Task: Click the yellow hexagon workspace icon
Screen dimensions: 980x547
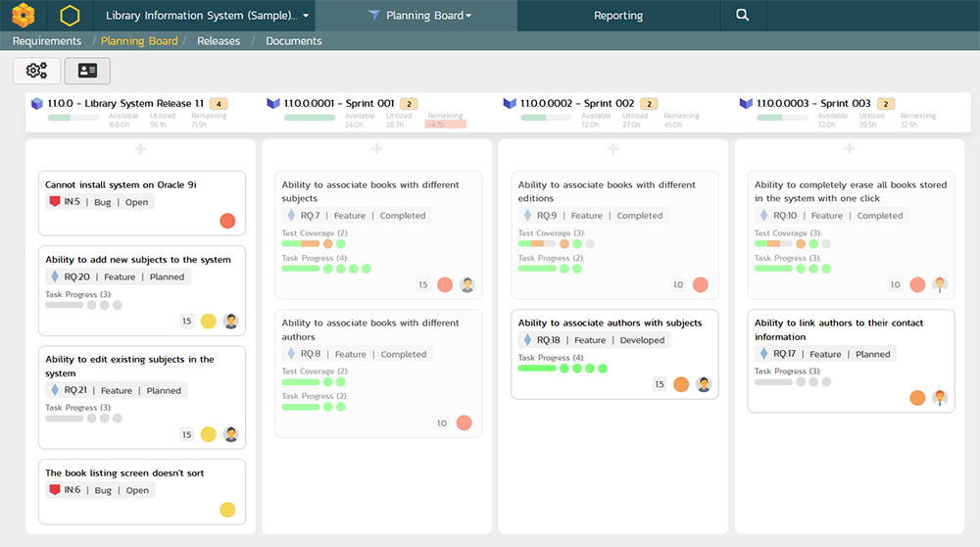Action: click(x=70, y=16)
